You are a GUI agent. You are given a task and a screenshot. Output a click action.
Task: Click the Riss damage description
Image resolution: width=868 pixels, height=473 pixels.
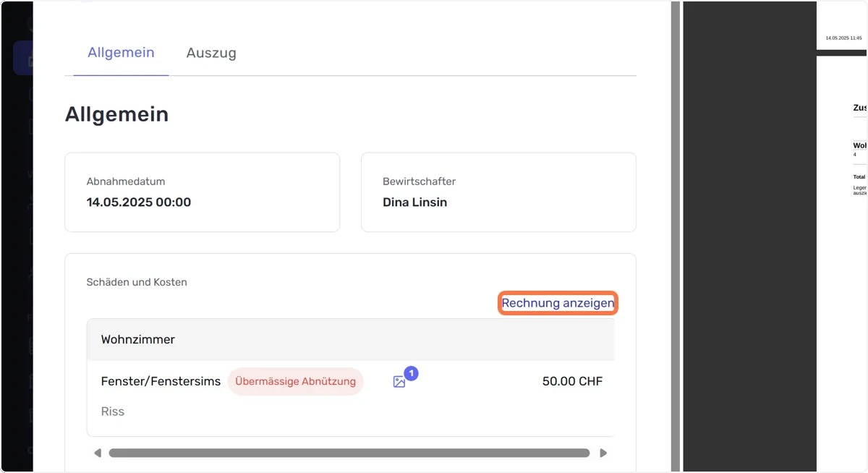(x=113, y=412)
